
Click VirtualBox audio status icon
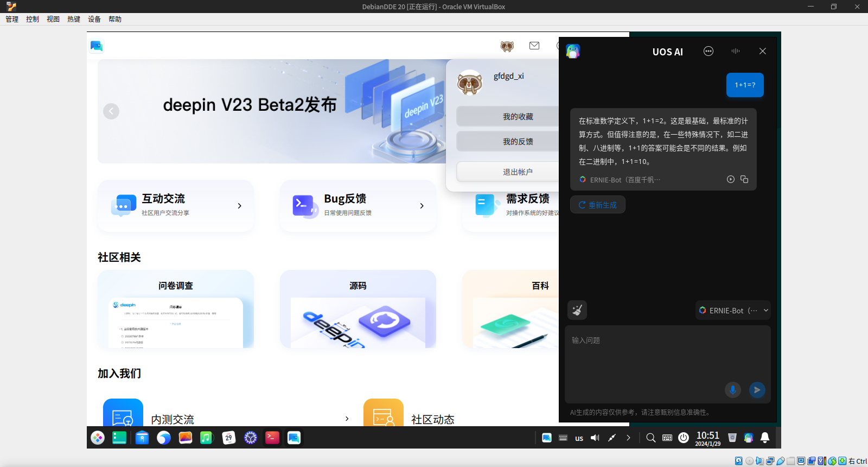[x=759, y=461]
